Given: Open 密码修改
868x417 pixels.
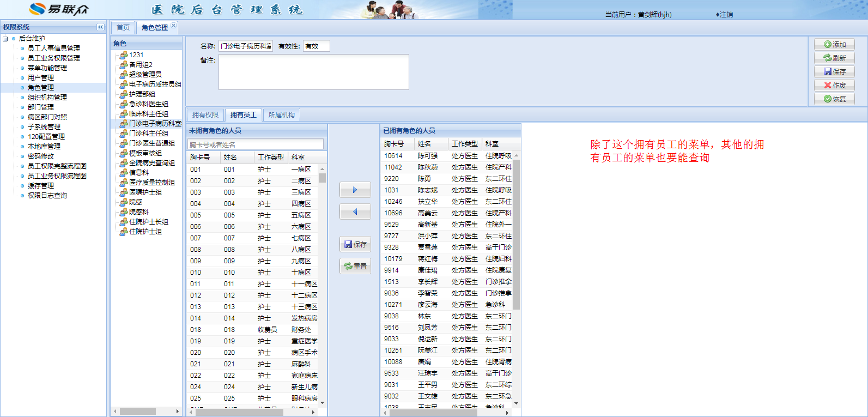Looking at the screenshot, I should coord(41,156).
